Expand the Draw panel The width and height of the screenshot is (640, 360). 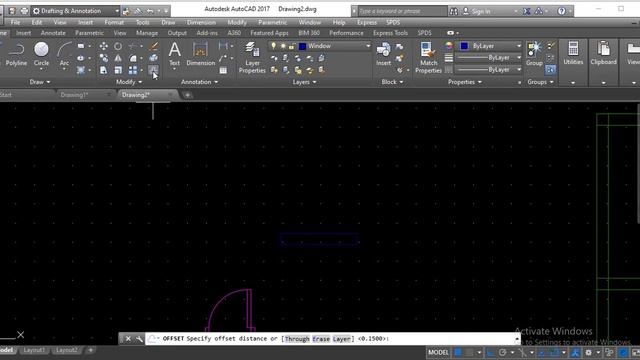click(x=40, y=82)
